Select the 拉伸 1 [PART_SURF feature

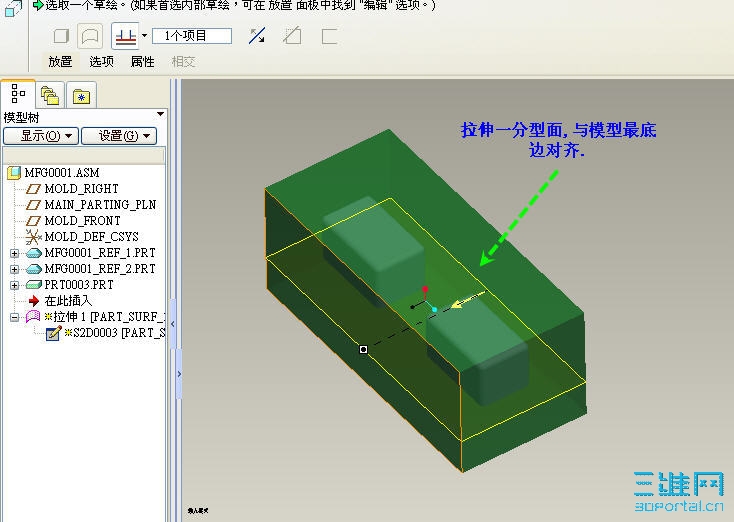pyautogui.click(x=109, y=317)
